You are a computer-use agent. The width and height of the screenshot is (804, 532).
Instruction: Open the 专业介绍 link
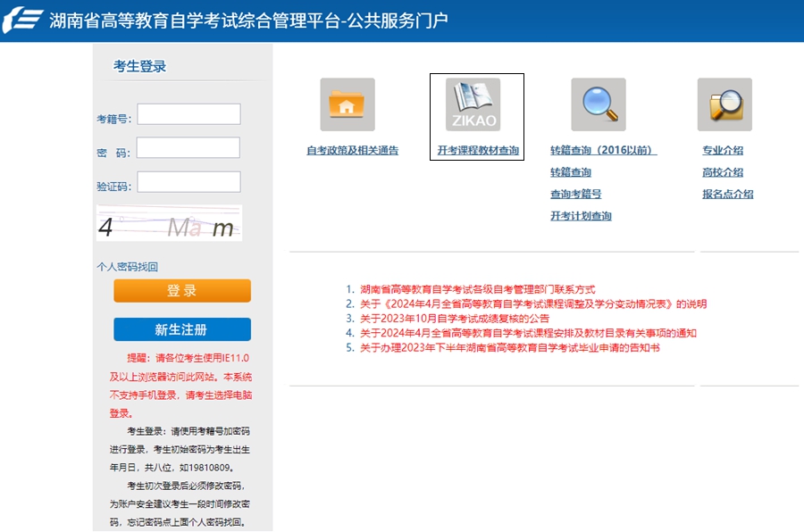(723, 150)
